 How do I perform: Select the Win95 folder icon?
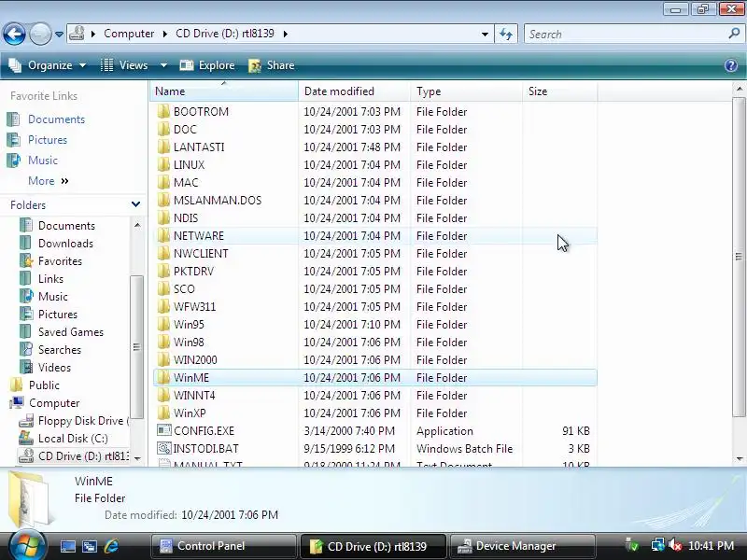[163, 324]
